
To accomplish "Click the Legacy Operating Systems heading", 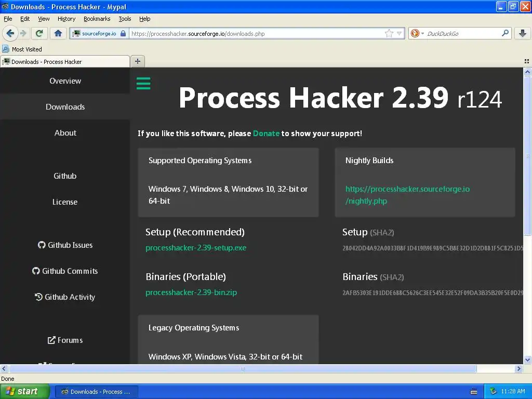I will [193, 328].
